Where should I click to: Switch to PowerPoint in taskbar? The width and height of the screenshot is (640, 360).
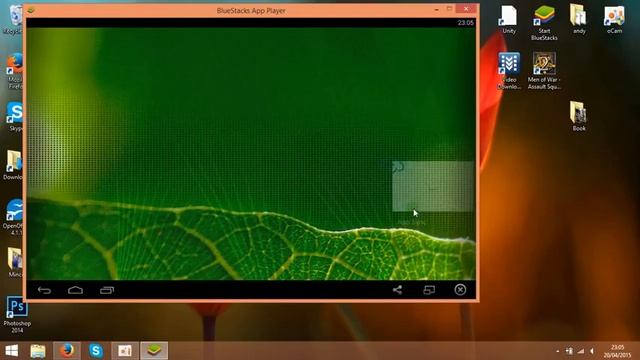coord(125,351)
